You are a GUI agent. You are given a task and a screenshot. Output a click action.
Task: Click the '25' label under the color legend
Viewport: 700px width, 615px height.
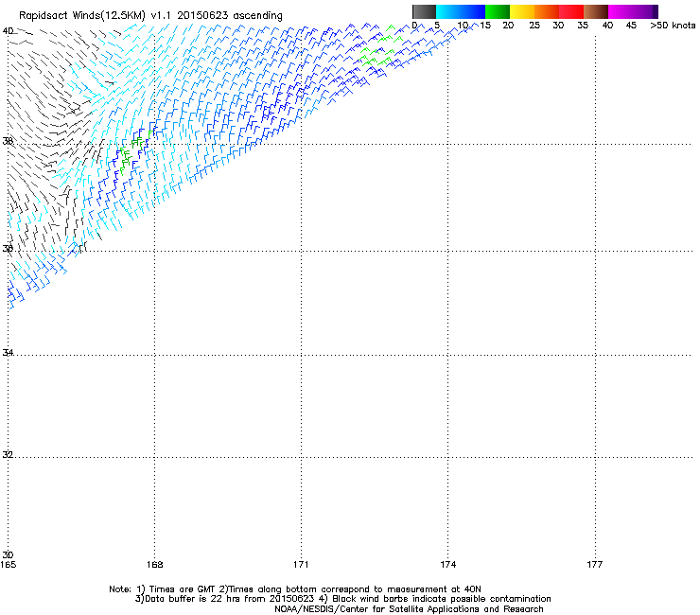[x=534, y=26]
